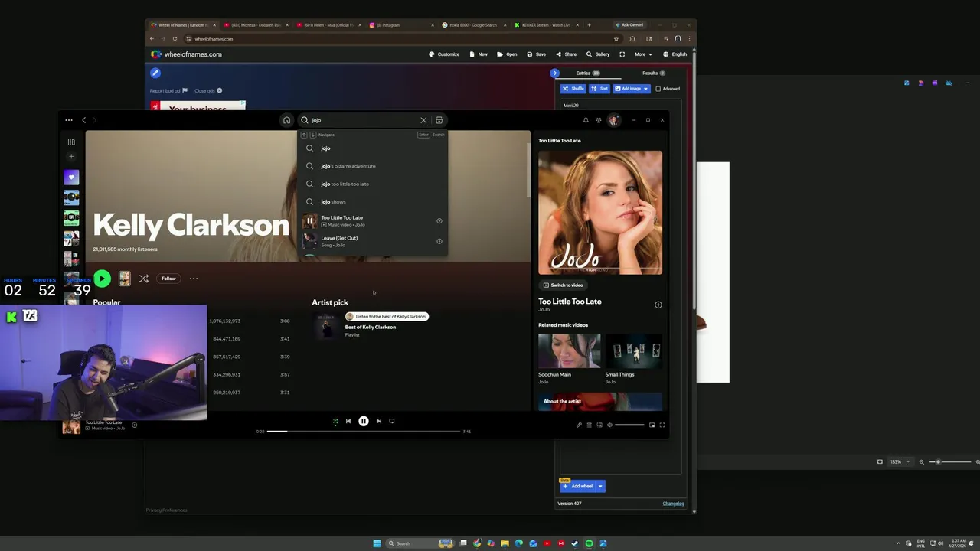Open Gallery on wheelofnames

598,54
